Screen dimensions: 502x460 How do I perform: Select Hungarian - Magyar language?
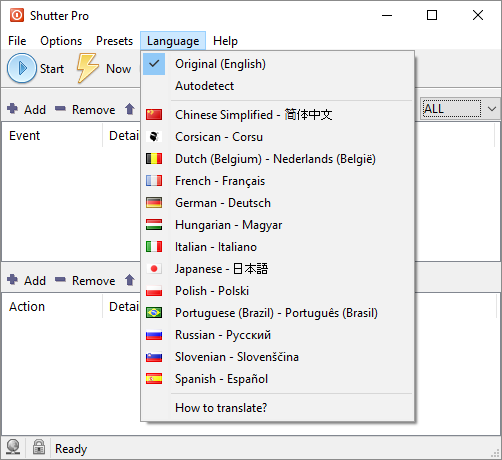pos(277,225)
